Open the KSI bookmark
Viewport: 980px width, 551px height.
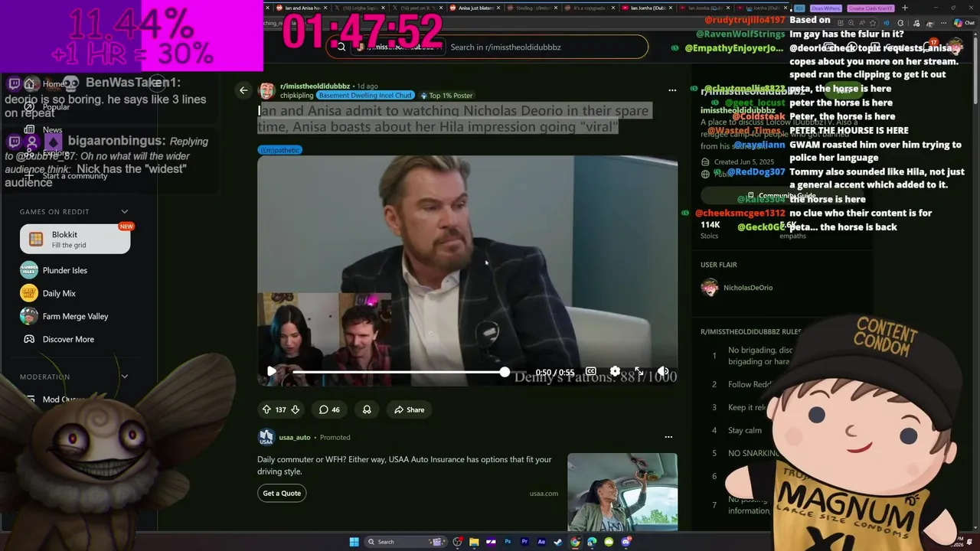800,8
